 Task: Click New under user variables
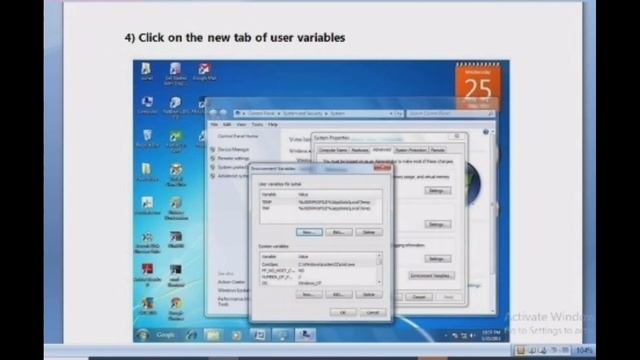(x=309, y=232)
